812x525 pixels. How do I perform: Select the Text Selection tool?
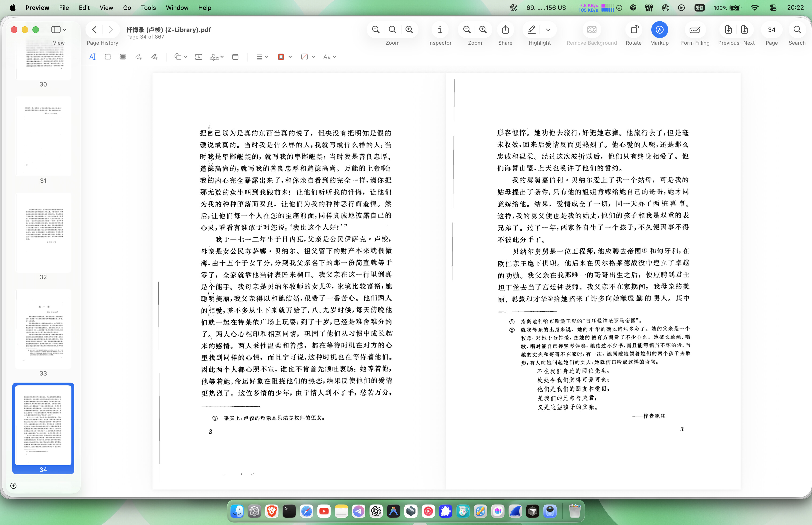(92, 57)
